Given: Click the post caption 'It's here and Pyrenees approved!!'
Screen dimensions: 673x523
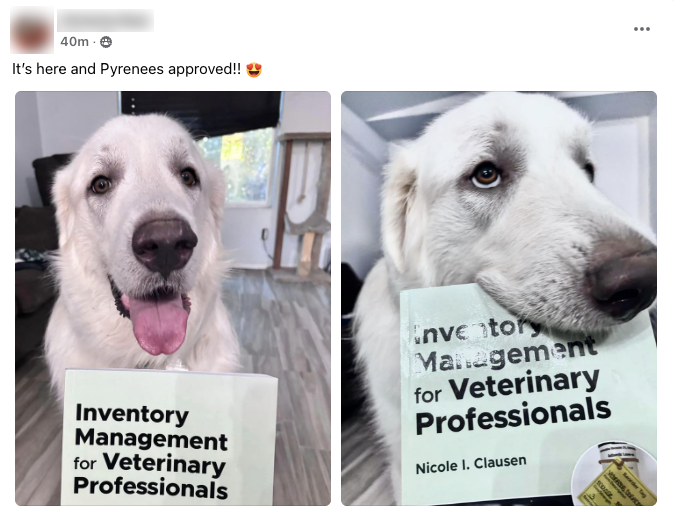Looking at the screenshot, I should click(x=126, y=69).
